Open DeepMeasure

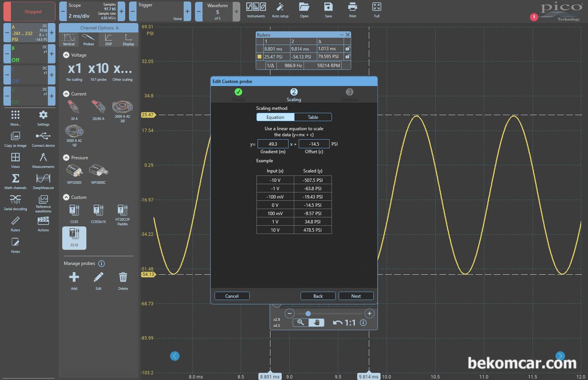(x=43, y=181)
